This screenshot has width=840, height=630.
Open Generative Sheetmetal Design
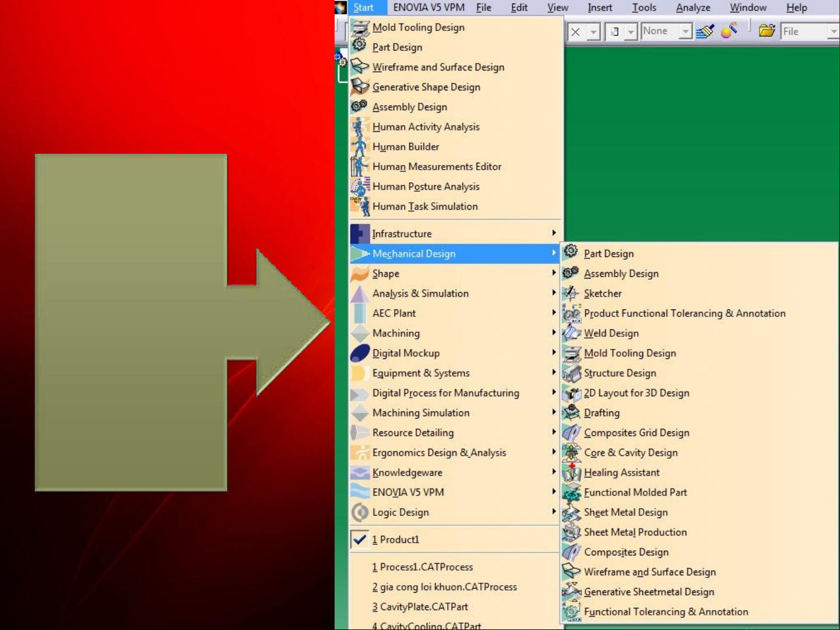[700, 592]
